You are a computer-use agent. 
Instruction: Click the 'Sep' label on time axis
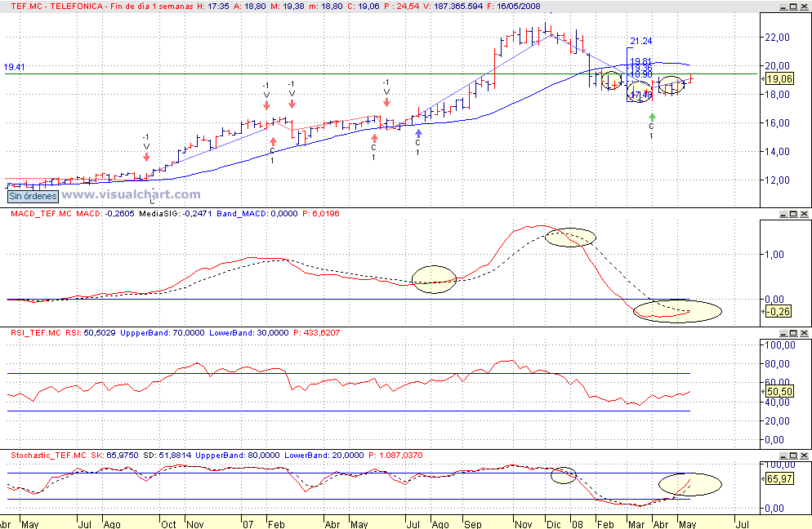click(472, 524)
